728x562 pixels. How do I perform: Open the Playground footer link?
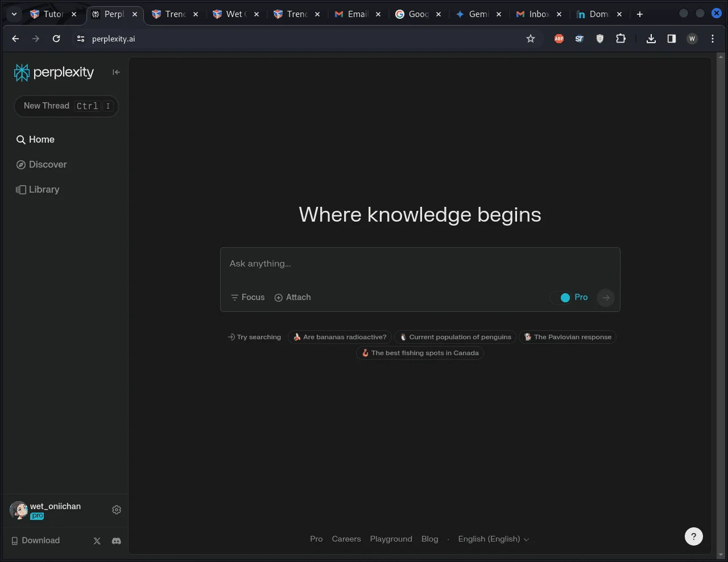391,539
